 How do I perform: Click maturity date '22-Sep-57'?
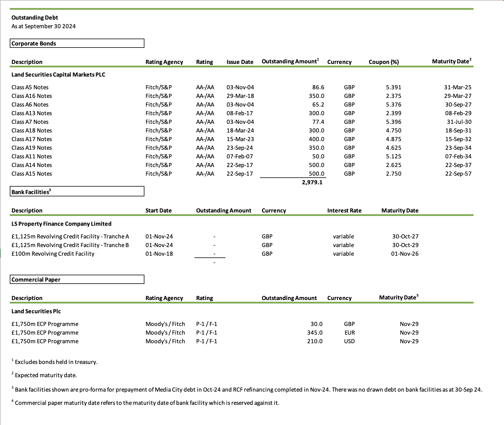point(458,174)
